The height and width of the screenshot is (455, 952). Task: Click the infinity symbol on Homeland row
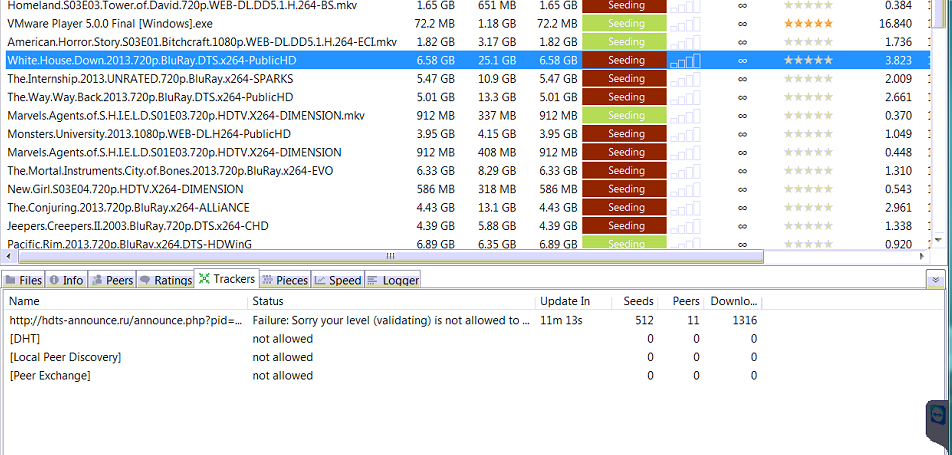742,5
